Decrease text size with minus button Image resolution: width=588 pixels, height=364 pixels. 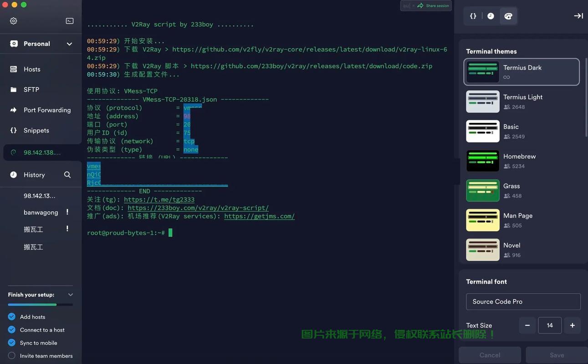click(527, 325)
